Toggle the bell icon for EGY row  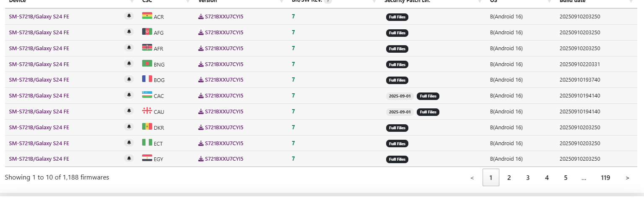129,158
